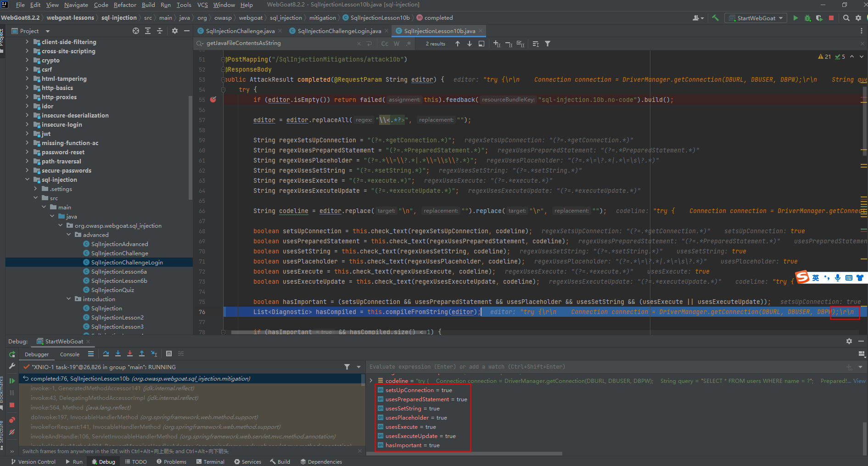
Task: Run StartWebGoat with coverage
Action: click(819, 18)
